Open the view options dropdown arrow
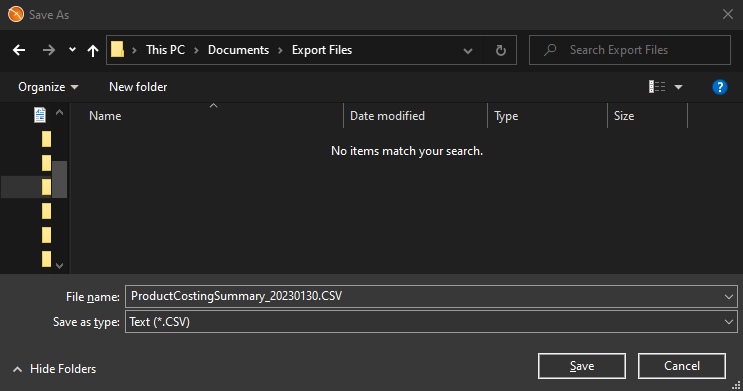The image size is (743, 391). 678,87
